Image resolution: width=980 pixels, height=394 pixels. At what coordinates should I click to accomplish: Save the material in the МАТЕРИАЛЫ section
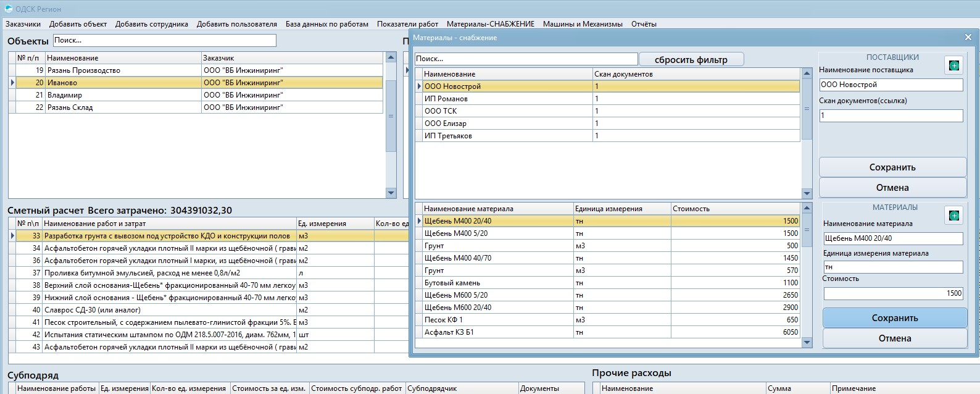coord(895,318)
